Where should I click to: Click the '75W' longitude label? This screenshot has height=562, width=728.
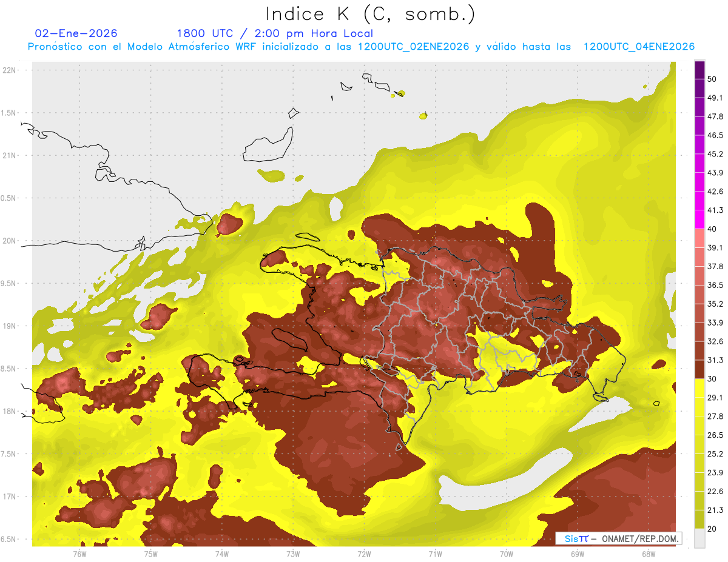click(x=151, y=554)
